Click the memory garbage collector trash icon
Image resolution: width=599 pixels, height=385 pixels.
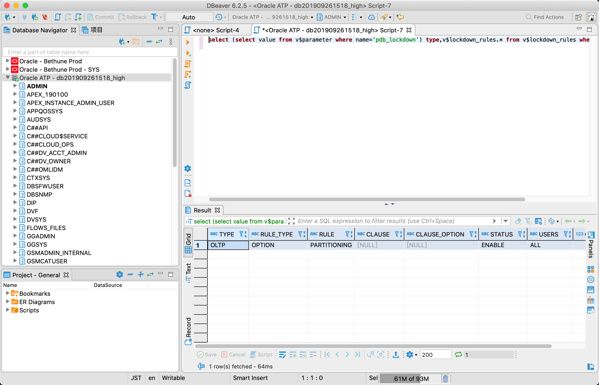445,379
